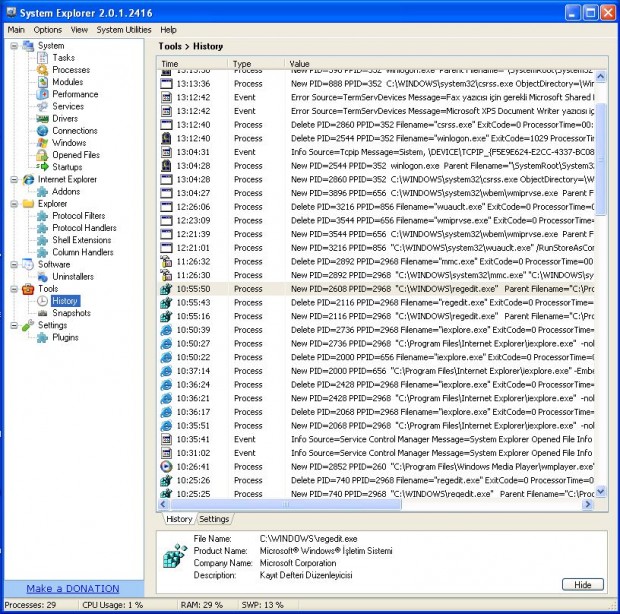This screenshot has height=614, width=620.
Task: Select the Shell Extensions puzzle icon
Action: click(42, 240)
